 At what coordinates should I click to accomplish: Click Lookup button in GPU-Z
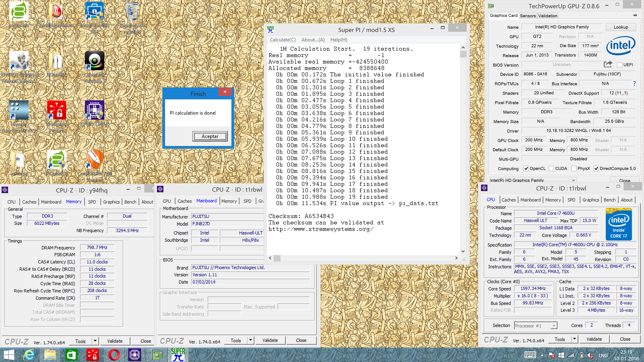[x=621, y=27]
